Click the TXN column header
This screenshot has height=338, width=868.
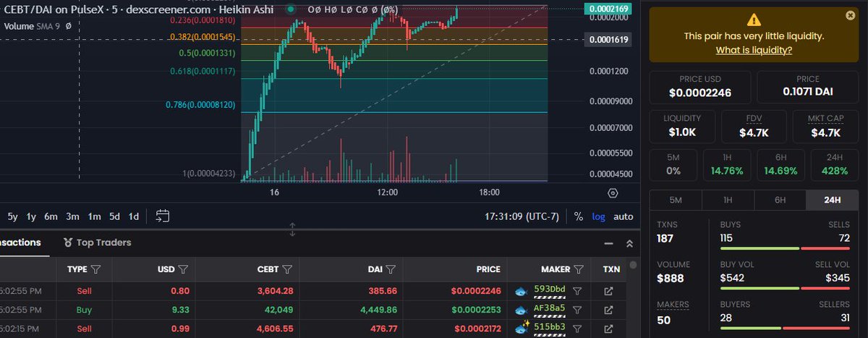click(x=611, y=269)
